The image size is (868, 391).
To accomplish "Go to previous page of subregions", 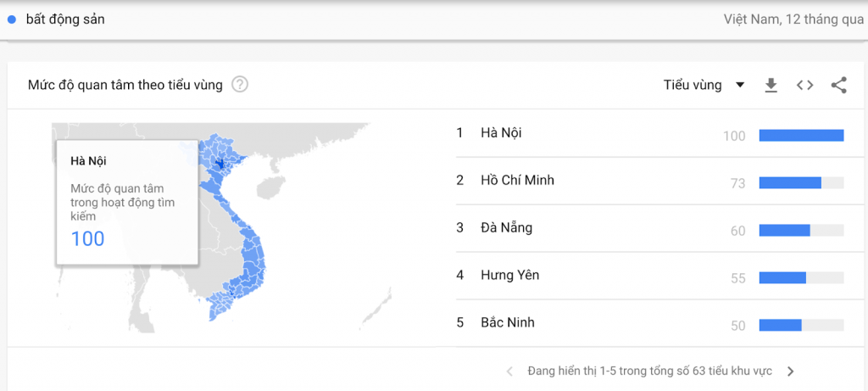I will click(x=509, y=371).
